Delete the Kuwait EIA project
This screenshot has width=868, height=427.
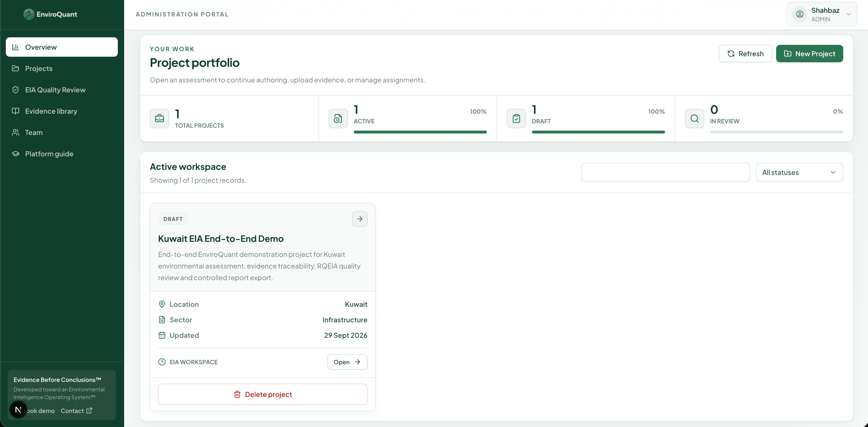pyautogui.click(x=263, y=394)
